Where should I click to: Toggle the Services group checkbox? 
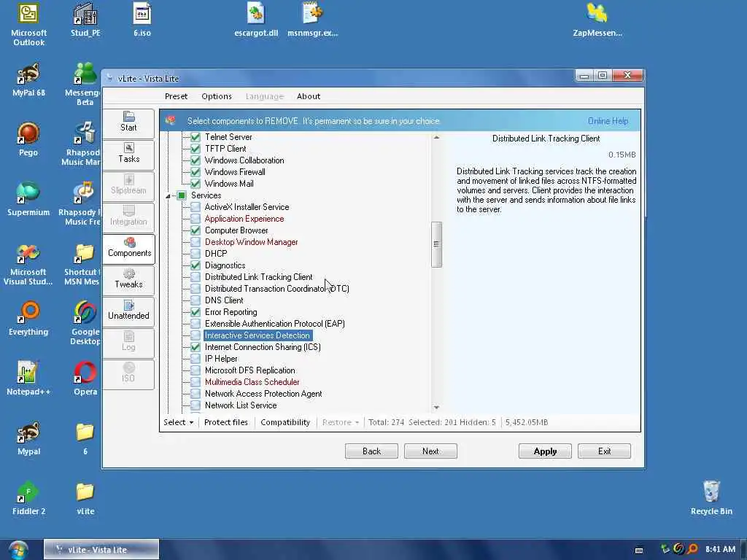[182, 195]
